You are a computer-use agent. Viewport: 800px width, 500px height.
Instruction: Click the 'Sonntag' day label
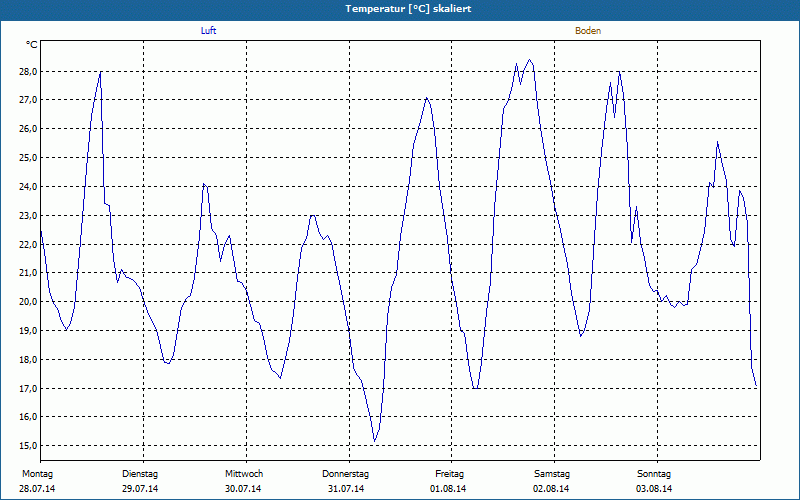click(x=654, y=474)
